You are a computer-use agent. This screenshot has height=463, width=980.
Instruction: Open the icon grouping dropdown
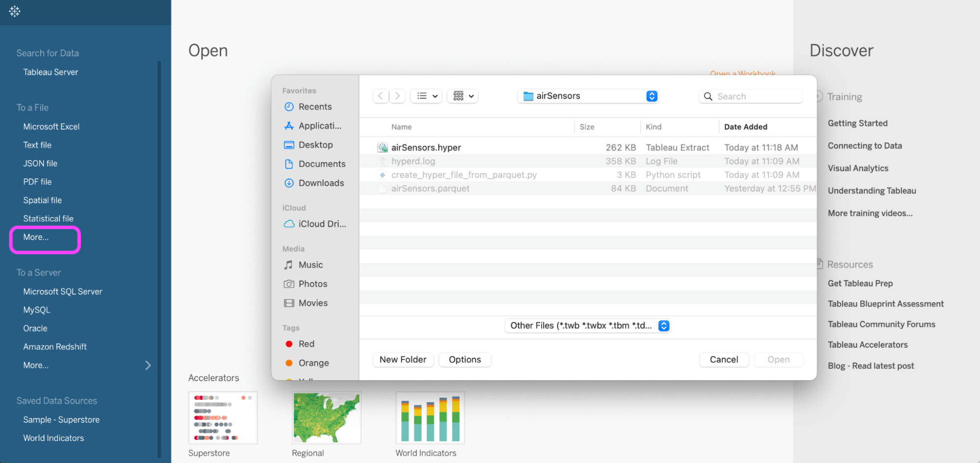[x=463, y=96]
